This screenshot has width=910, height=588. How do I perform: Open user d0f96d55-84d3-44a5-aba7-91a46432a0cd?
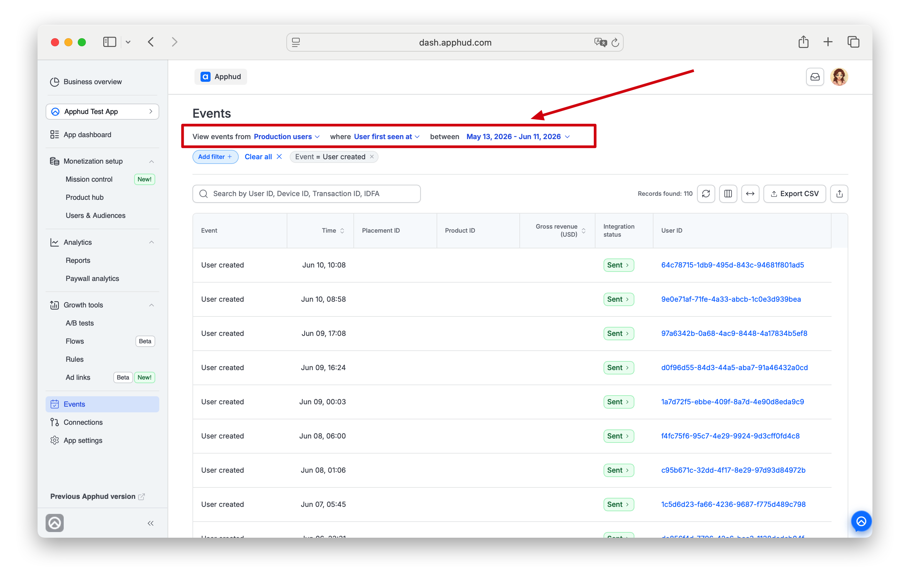[734, 367]
